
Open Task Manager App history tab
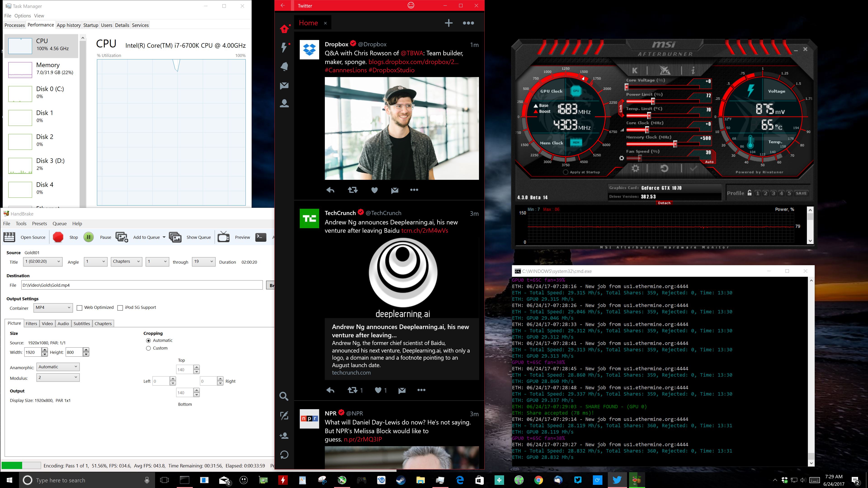click(68, 25)
